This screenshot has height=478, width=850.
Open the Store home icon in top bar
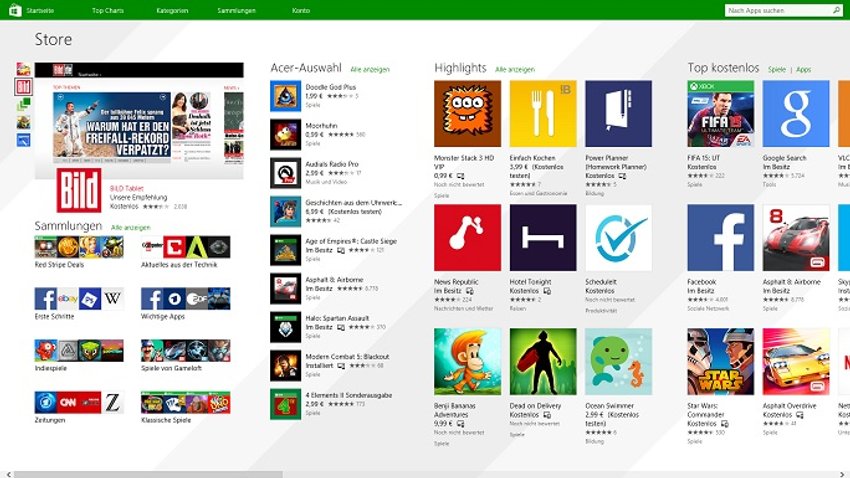[x=15, y=10]
